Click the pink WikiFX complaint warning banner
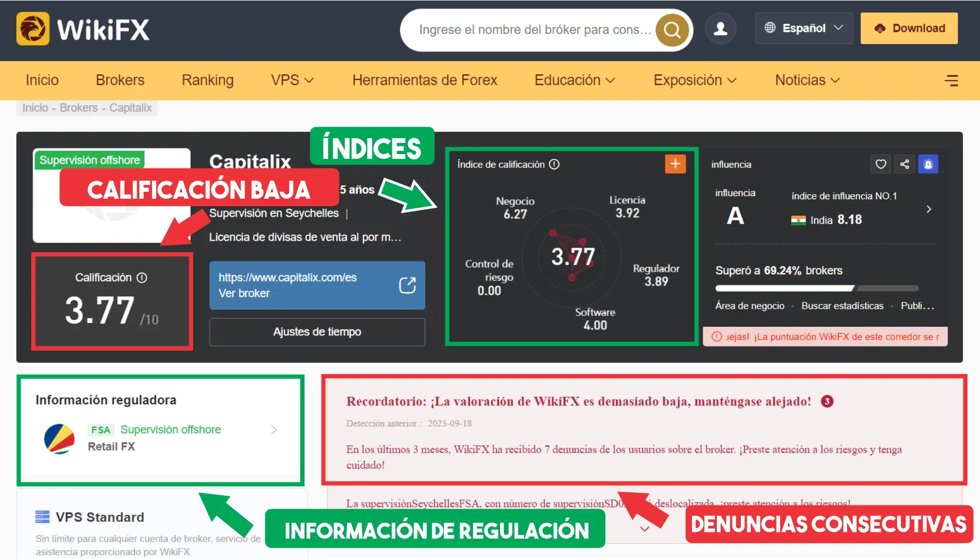Screen dimensions: 980x559 coord(825,336)
